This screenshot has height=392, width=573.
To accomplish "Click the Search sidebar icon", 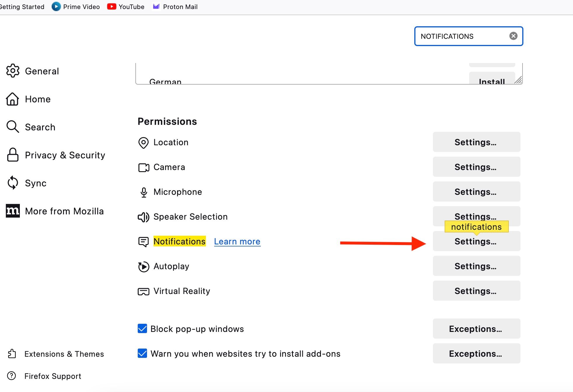I will [x=13, y=127].
